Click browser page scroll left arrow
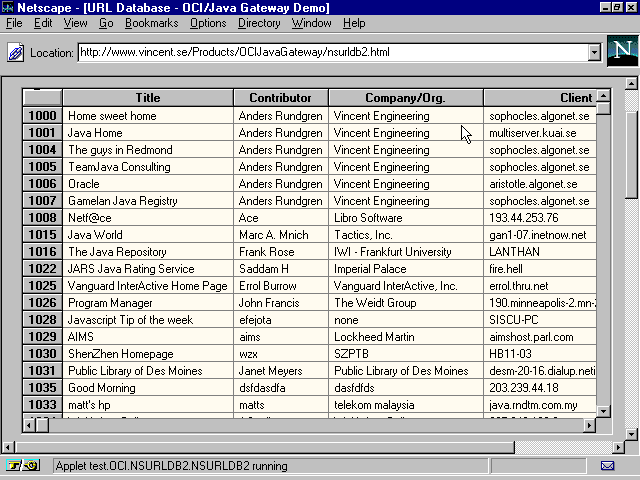The height and width of the screenshot is (480, 640). (8, 447)
